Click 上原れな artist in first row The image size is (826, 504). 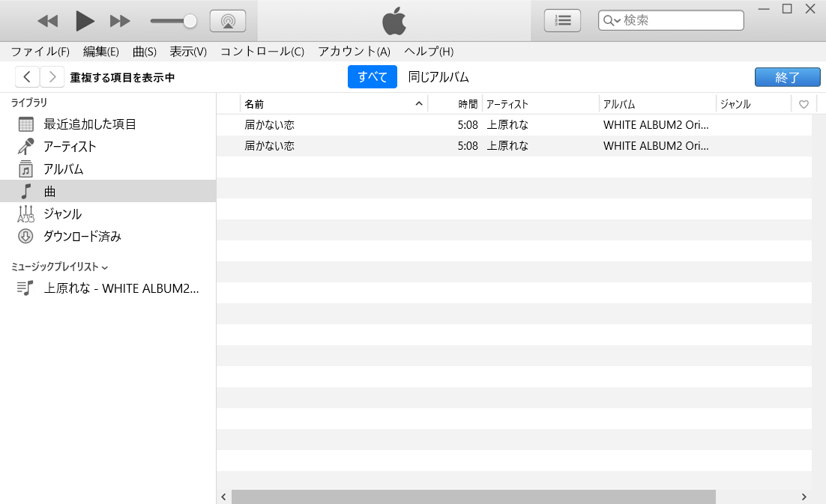507,124
